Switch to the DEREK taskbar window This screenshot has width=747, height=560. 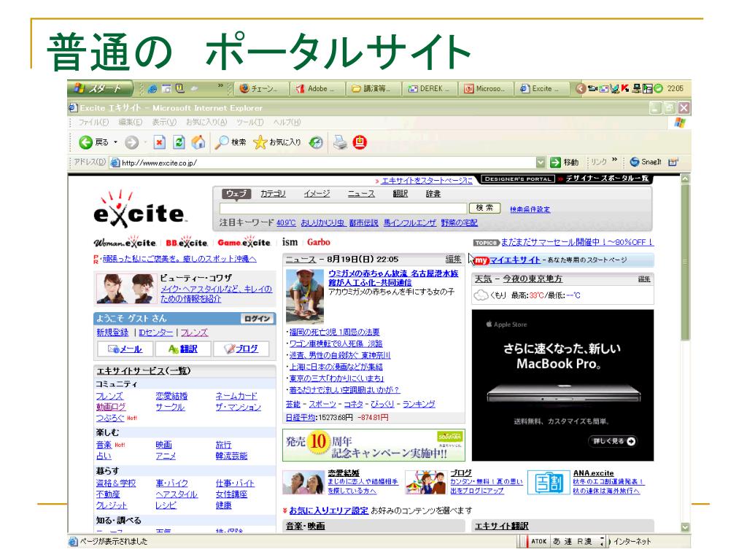point(427,88)
